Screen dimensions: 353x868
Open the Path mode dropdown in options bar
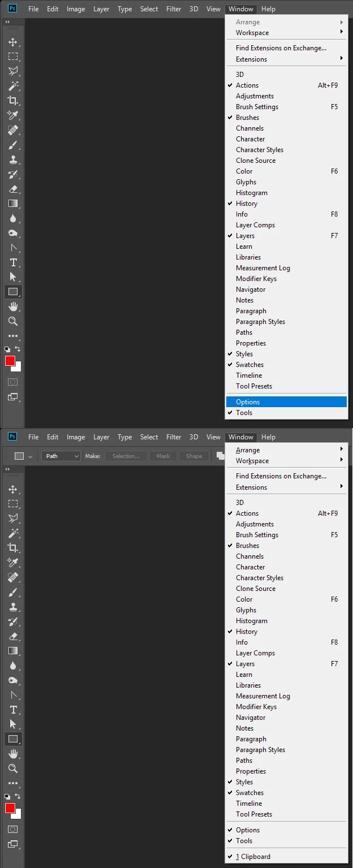(x=61, y=456)
